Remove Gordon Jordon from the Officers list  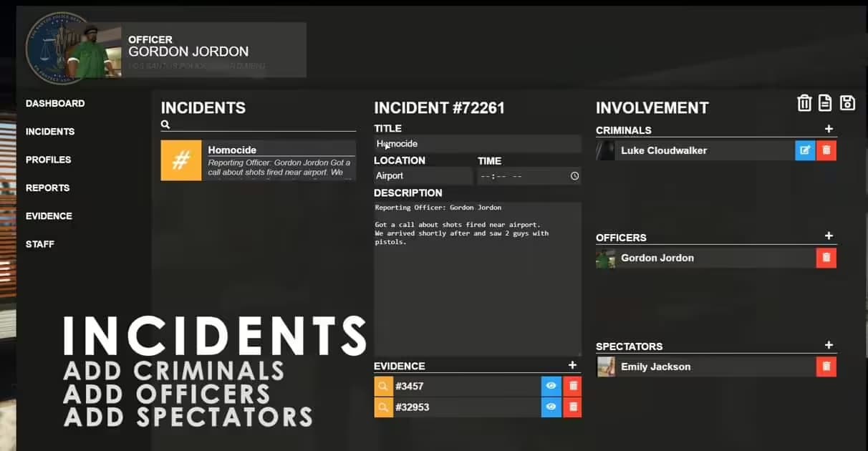click(826, 257)
